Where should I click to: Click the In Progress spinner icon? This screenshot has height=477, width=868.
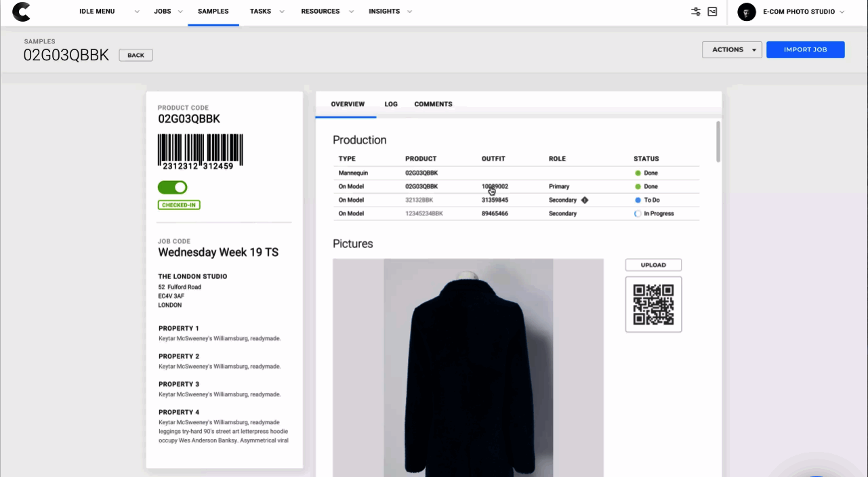point(638,213)
